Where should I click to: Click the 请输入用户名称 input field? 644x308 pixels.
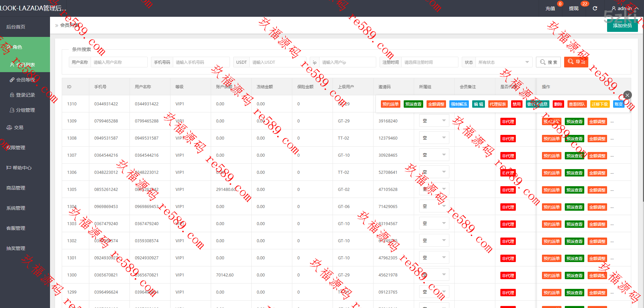pos(118,62)
